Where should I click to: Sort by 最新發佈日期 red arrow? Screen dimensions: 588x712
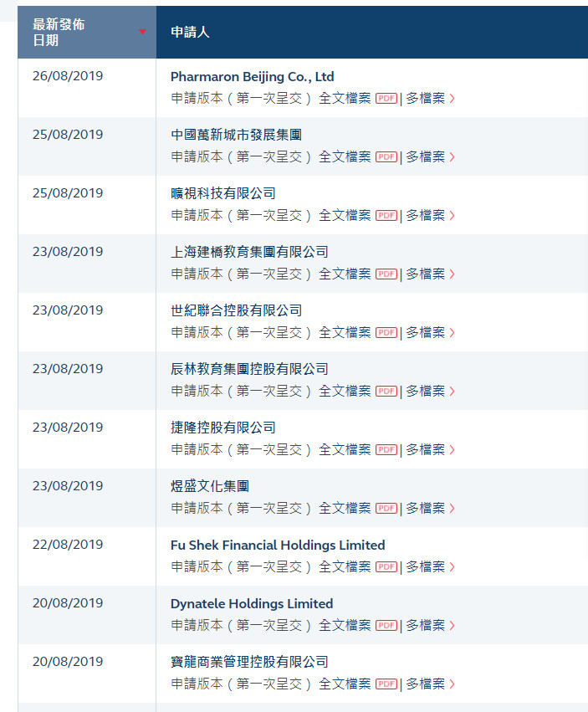pos(142,32)
